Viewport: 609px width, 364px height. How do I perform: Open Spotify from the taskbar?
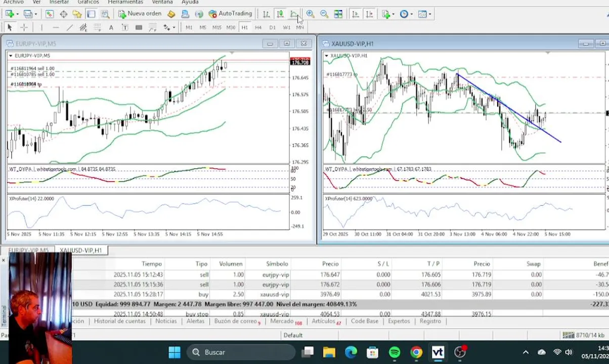pyautogui.click(x=395, y=352)
